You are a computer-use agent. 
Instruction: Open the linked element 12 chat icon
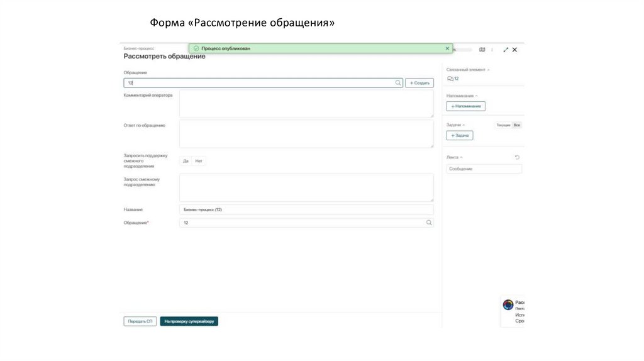click(450, 79)
